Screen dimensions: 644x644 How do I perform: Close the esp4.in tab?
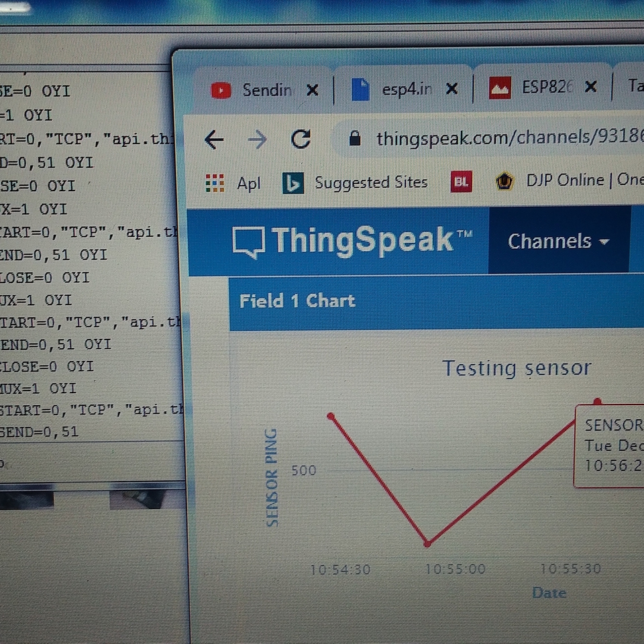(451, 89)
